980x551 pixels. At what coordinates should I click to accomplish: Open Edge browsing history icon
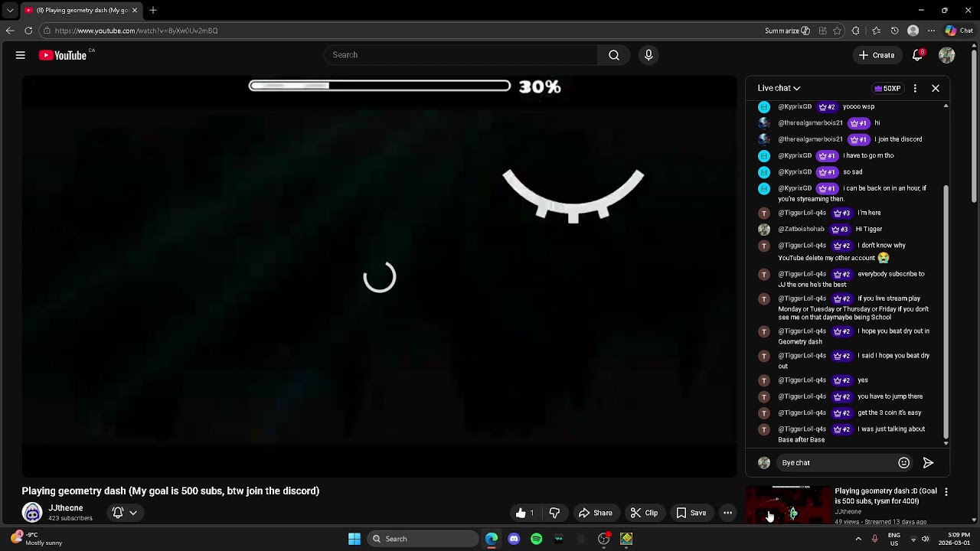[894, 31]
